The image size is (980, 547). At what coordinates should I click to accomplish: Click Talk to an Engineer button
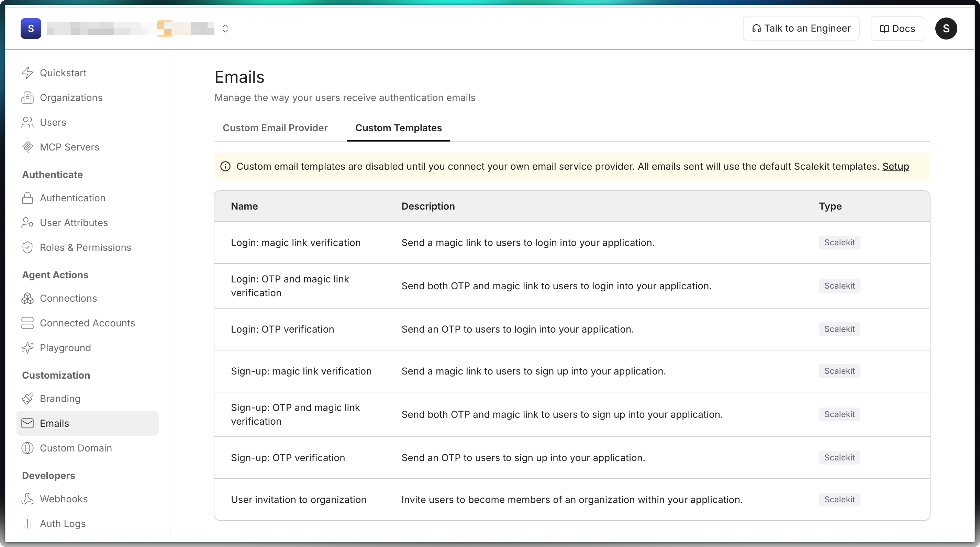pos(801,29)
